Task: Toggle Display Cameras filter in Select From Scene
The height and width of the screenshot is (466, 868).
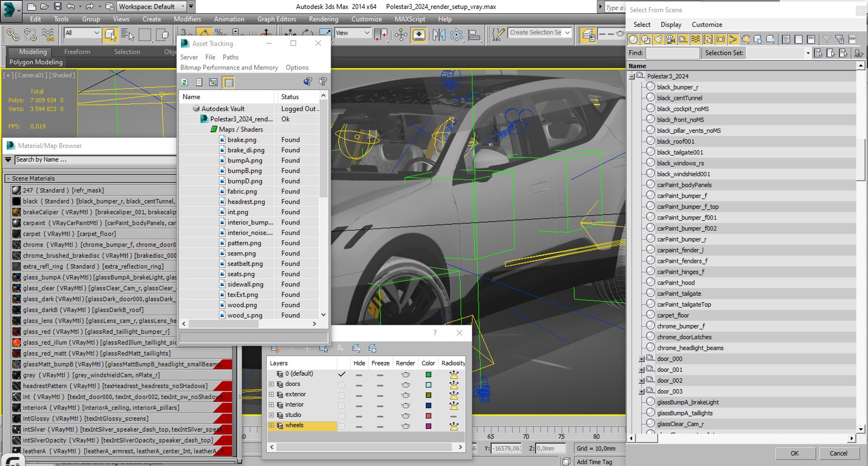Action: pyautogui.click(x=670, y=39)
